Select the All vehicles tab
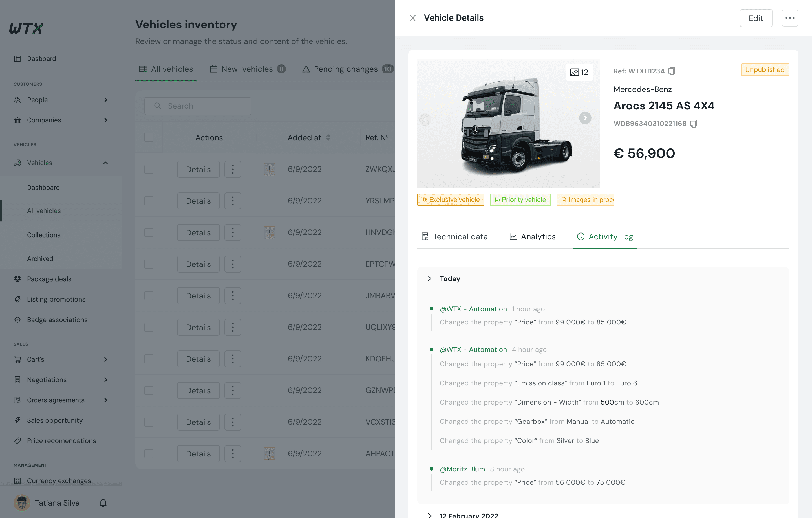 (166, 69)
